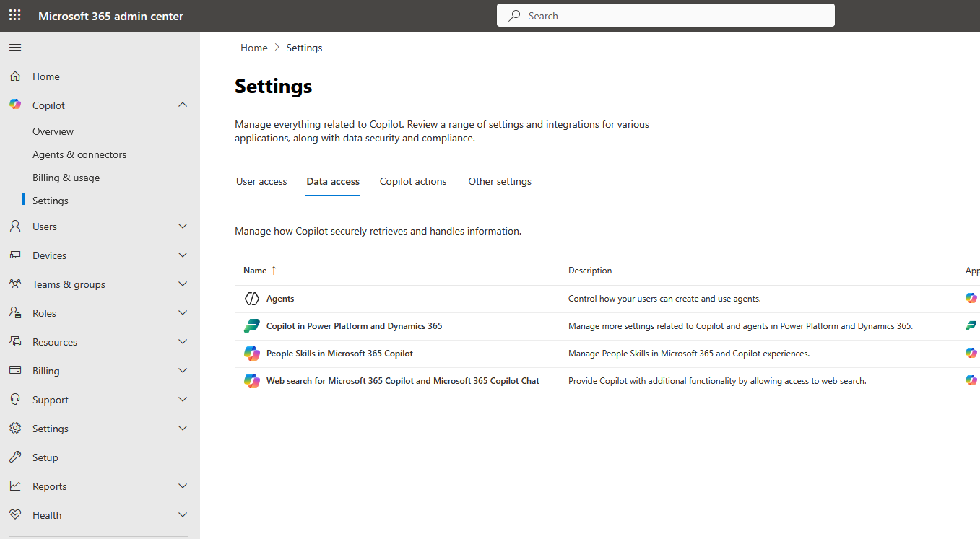Click the Teams & groups icon

[14, 284]
